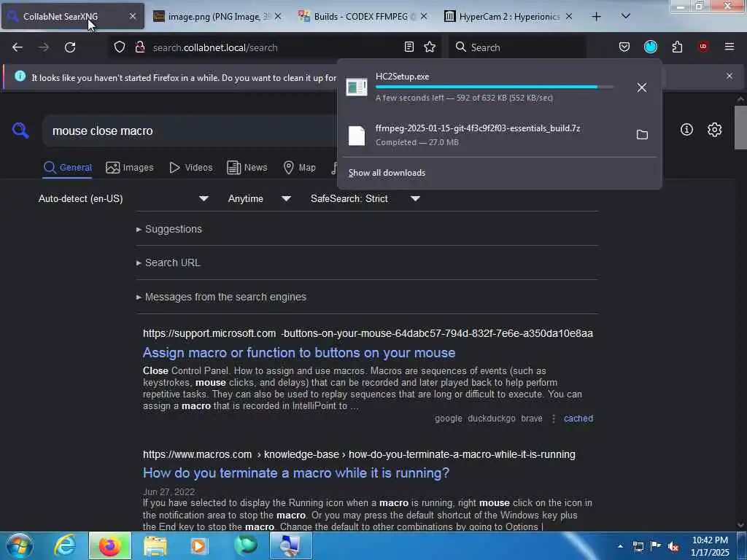Select the Images search category
This screenshot has width=747, height=560.
(130, 168)
